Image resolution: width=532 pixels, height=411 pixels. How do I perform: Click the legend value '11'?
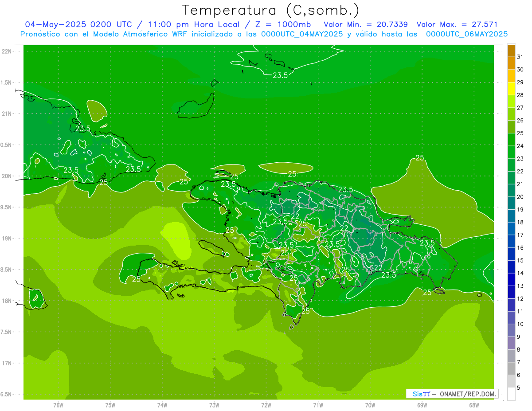pyautogui.click(x=520, y=311)
